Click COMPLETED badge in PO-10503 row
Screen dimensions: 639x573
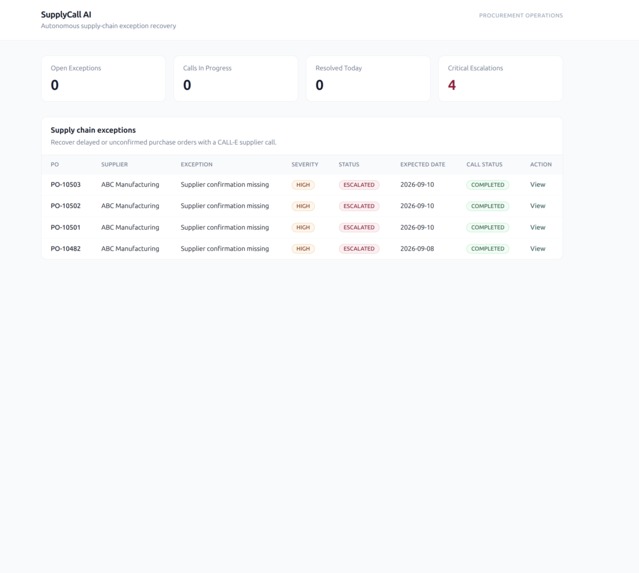click(x=488, y=185)
